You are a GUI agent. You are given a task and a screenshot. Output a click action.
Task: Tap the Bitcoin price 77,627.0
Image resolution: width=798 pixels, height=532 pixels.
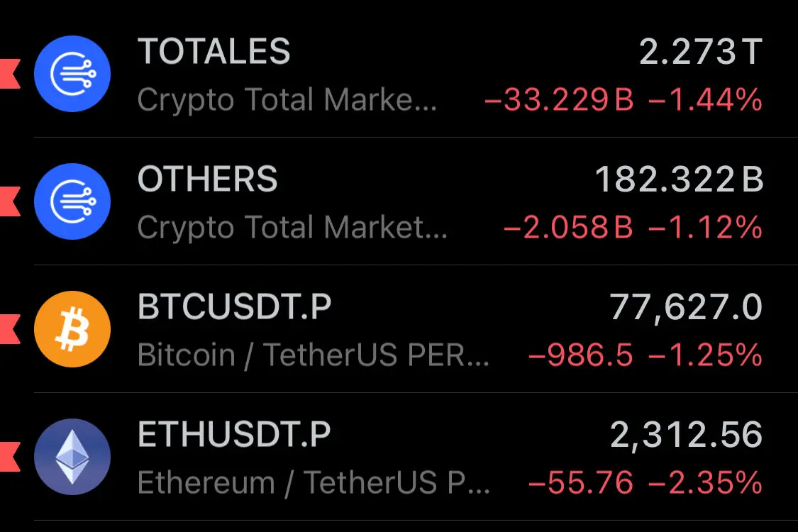click(x=686, y=308)
